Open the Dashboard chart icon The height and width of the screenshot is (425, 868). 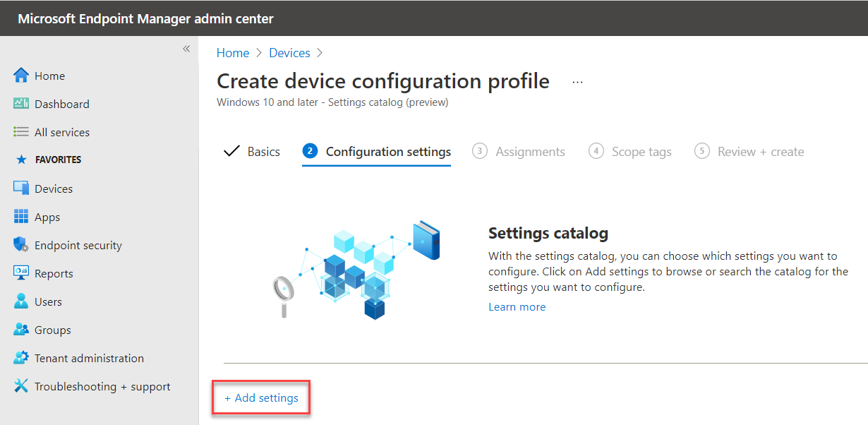click(21, 104)
